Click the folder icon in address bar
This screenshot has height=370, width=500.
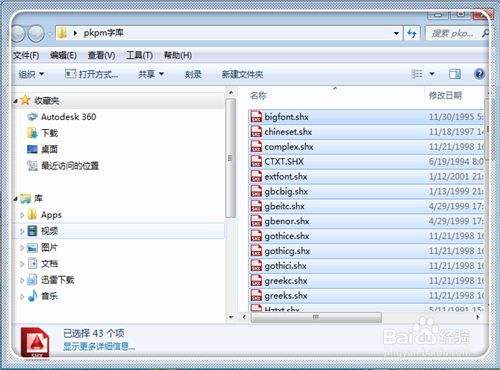(62, 33)
